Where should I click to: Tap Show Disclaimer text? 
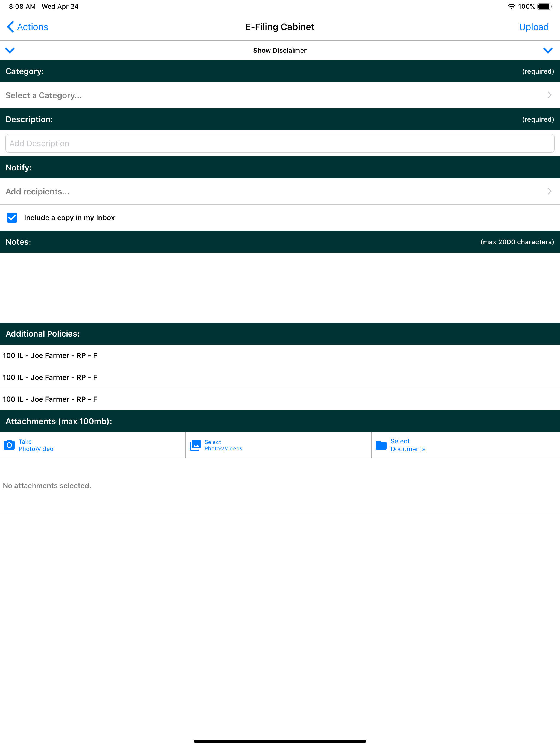point(280,50)
